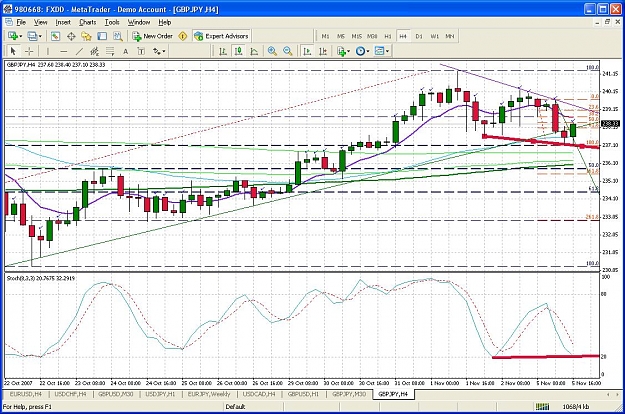Screen dimensions: 625x414
Task: Select the Trendline drawing tool
Action: 79,51
